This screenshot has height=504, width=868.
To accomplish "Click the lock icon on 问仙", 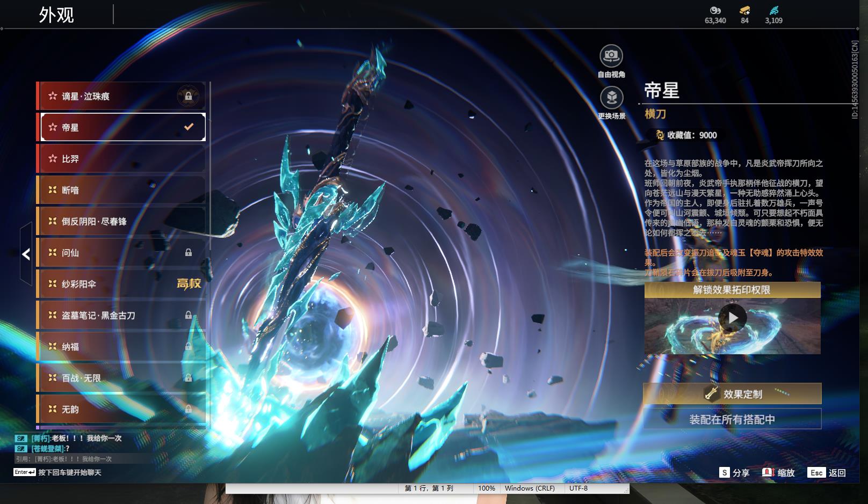I will tap(189, 253).
